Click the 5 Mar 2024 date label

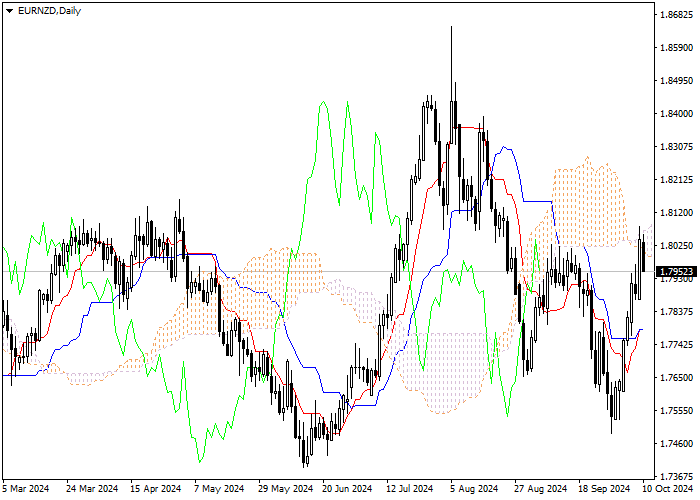tap(25, 489)
